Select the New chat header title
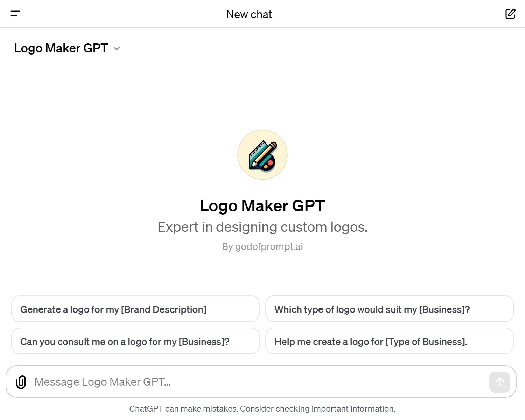This screenshot has width=525, height=420. pos(249,14)
